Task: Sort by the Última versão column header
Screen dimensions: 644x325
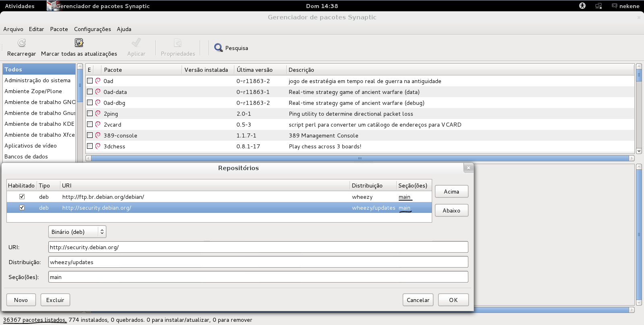Action: [260, 70]
